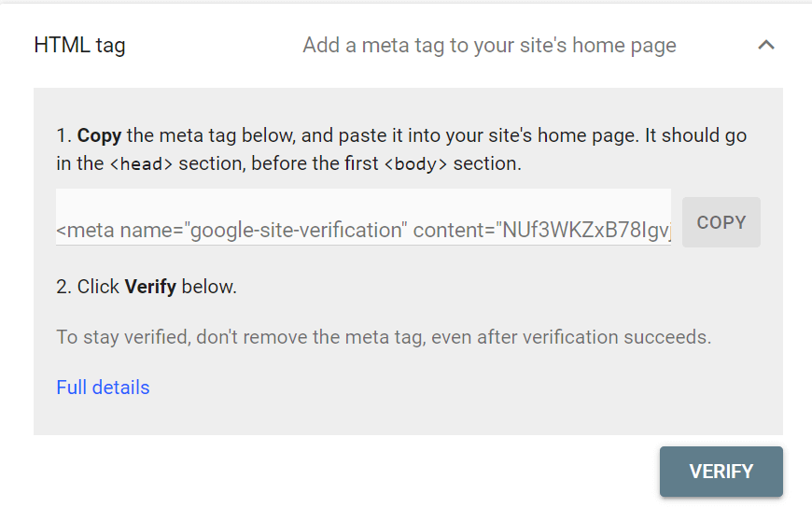Click the 'Click Verify below' step 2 line
Viewport: 812px width, 522px height.
tap(147, 287)
